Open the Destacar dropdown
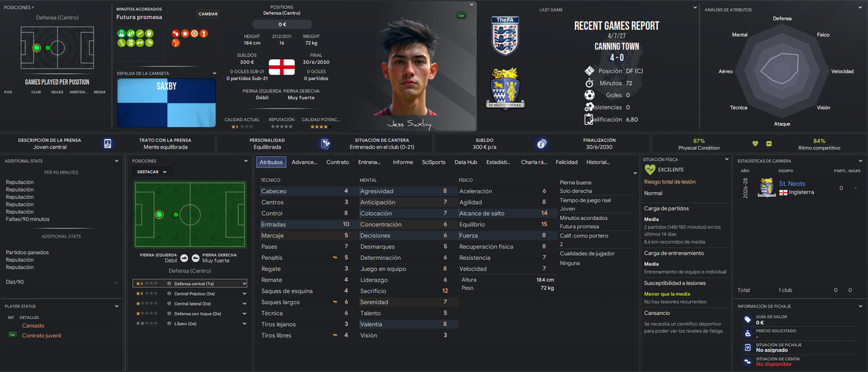This screenshot has height=372, width=868. tap(152, 172)
